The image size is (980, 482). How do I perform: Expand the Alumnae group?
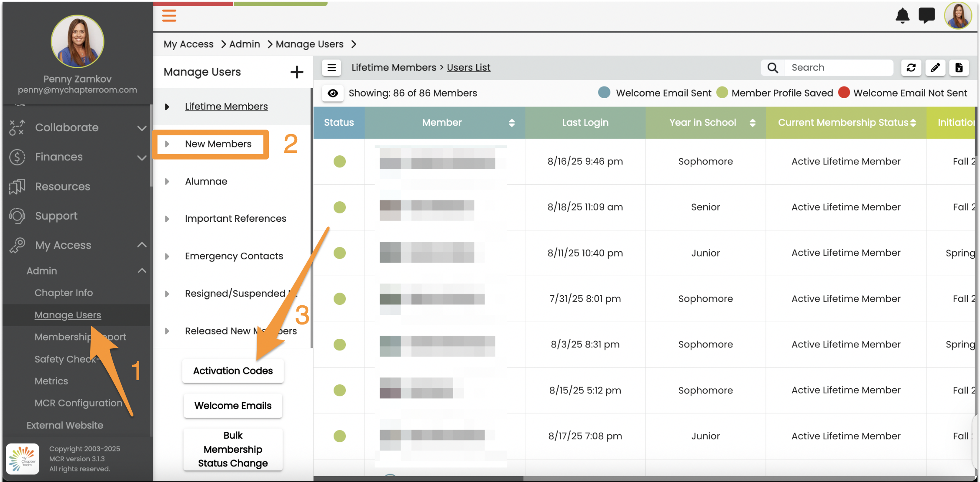167,181
